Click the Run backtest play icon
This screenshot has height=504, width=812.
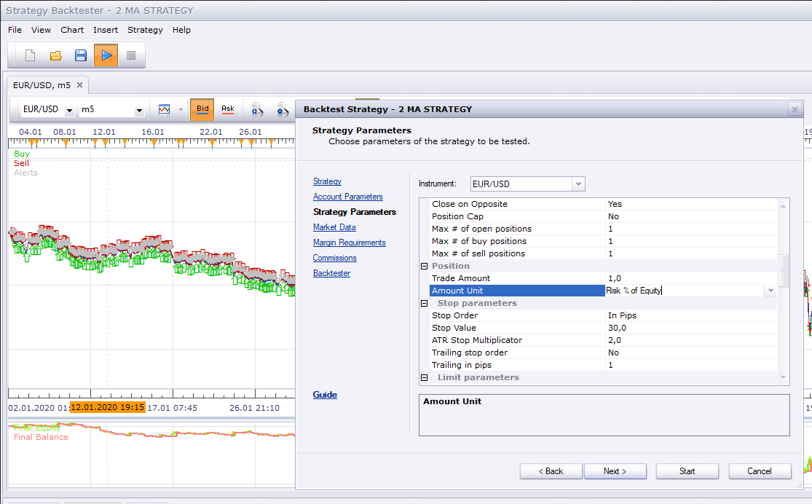tap(106, 55)
